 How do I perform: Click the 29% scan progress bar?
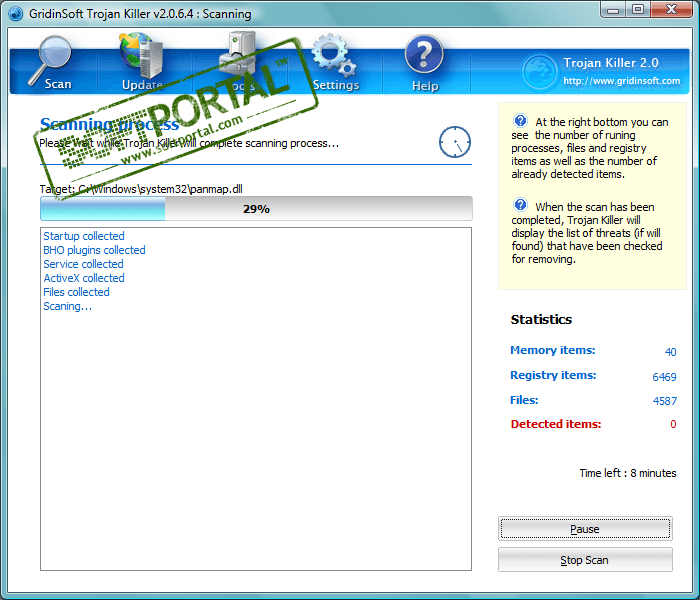tap(256, 208)
